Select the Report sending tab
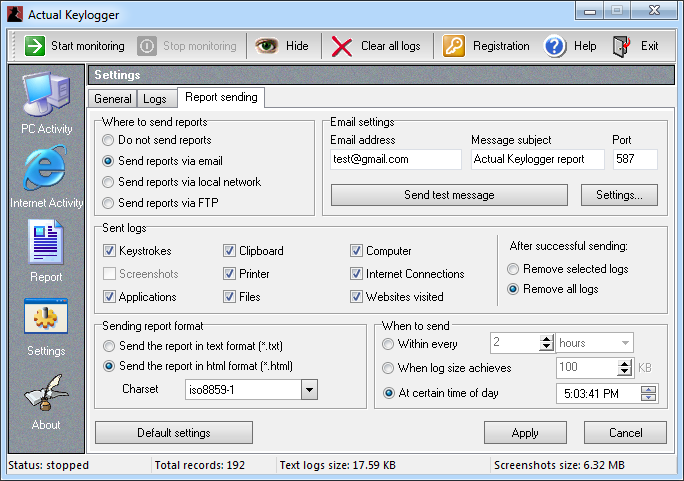Viewport: 684px width, 481px height. coord(221,97)
